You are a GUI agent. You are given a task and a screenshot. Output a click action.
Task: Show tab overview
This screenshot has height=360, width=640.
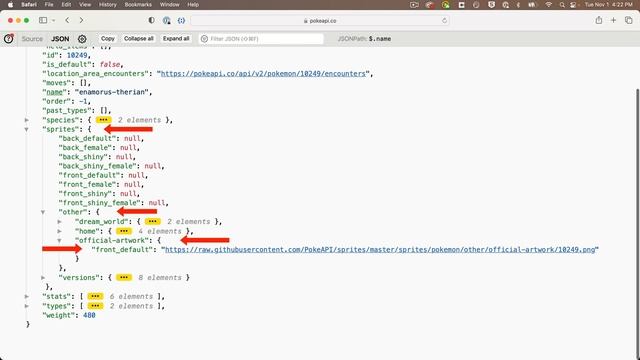(x=629, y=20)
